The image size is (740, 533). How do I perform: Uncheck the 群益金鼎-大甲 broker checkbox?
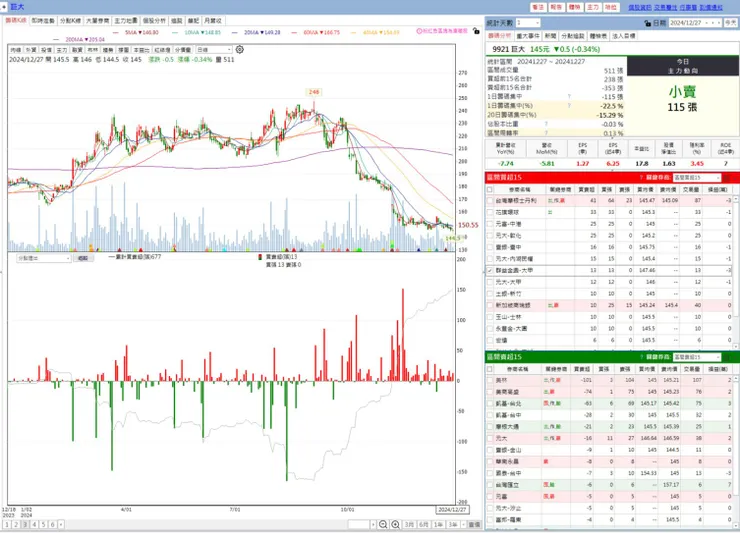(x=490, y=271)
